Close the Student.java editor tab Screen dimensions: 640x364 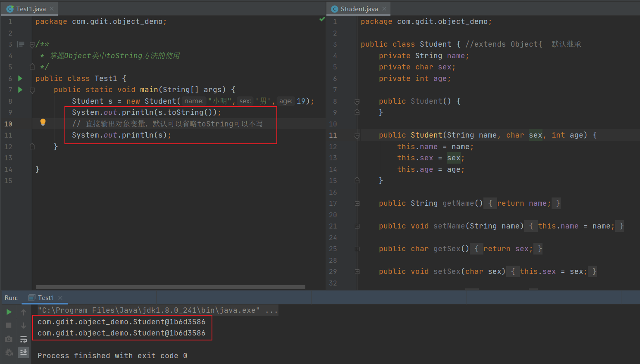384,9
